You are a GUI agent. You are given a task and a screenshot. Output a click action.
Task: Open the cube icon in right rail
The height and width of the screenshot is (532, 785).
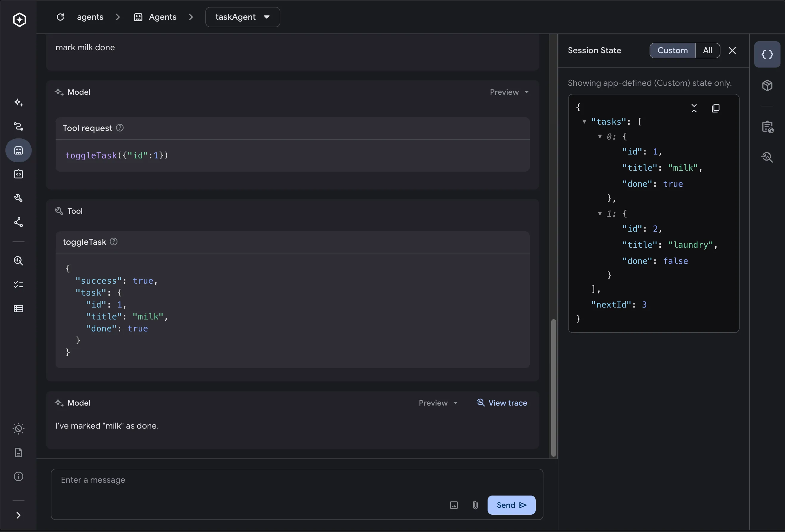pyautogui.click(x=767, y=85)
